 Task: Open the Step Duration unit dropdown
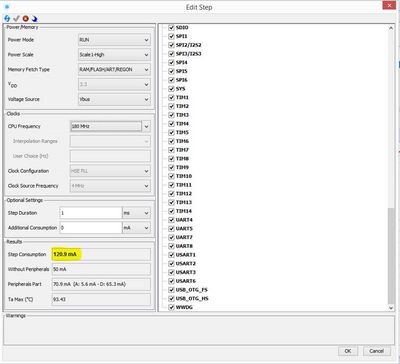(136, 213)
